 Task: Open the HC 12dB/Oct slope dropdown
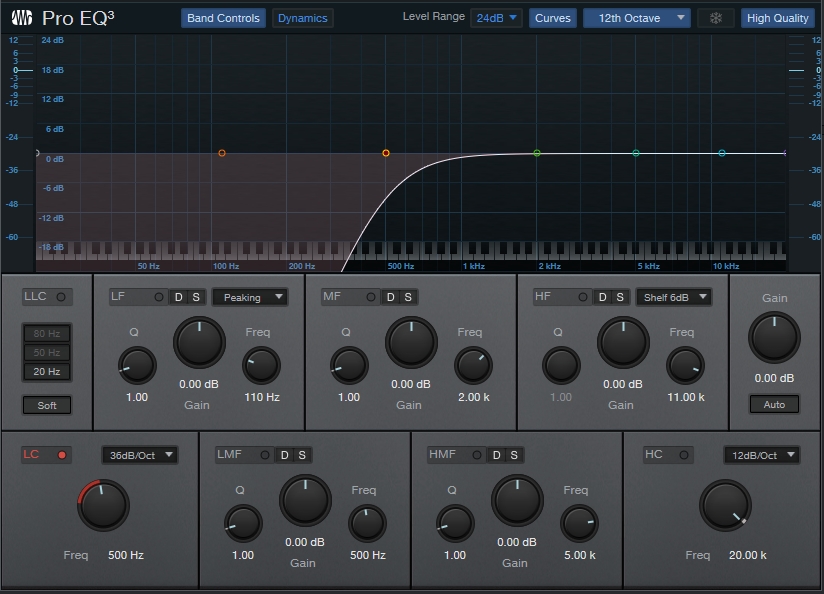click(761, 455)
